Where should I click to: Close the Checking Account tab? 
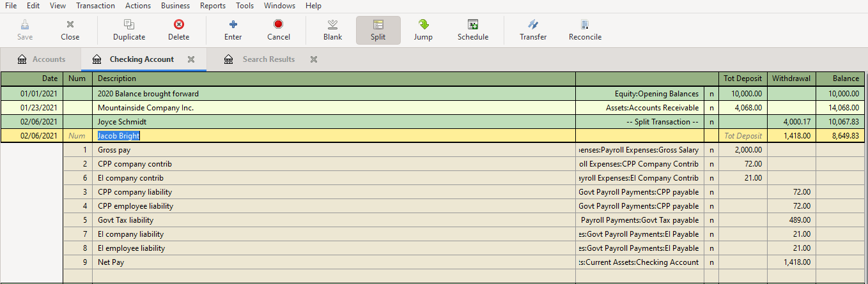point(190,59)
